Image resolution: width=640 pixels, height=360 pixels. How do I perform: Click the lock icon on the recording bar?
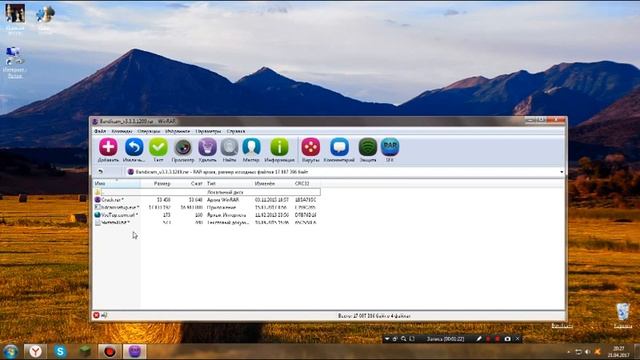point(395,339)
